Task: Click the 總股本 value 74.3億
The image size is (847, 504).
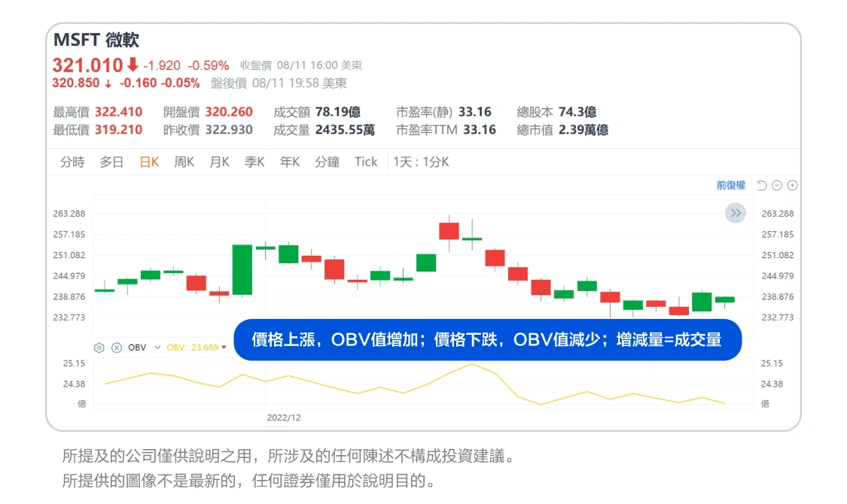Action: [x=577, y=111]
